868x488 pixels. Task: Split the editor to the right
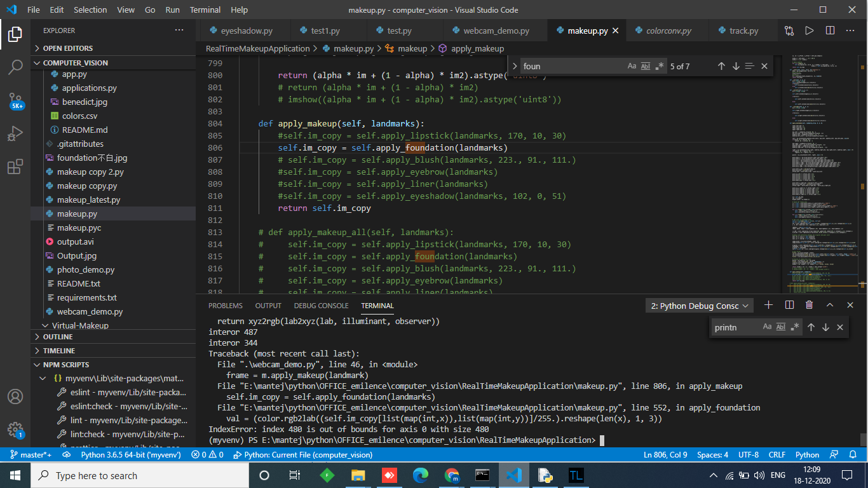point(830,30)
